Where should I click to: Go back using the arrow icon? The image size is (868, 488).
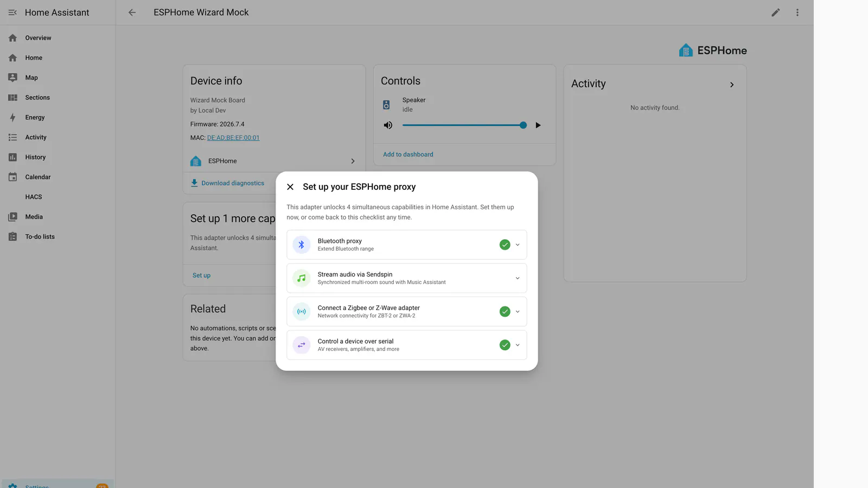132,12
